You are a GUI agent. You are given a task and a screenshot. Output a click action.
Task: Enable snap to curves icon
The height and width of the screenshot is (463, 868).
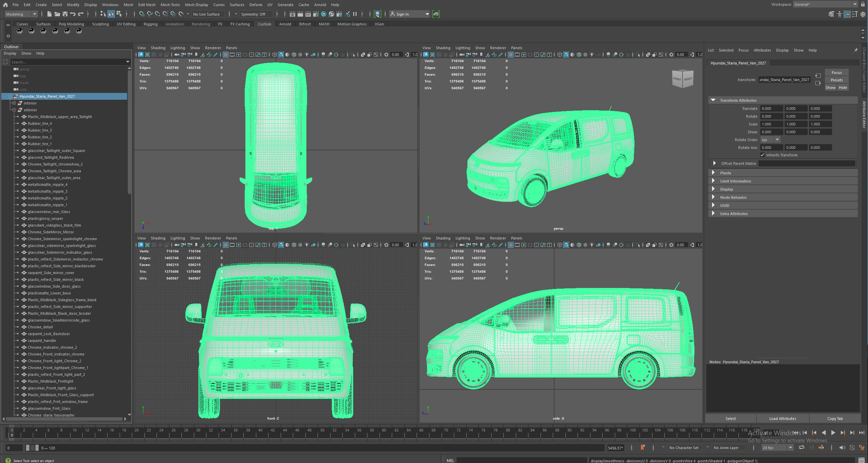(x=149, y=14)
